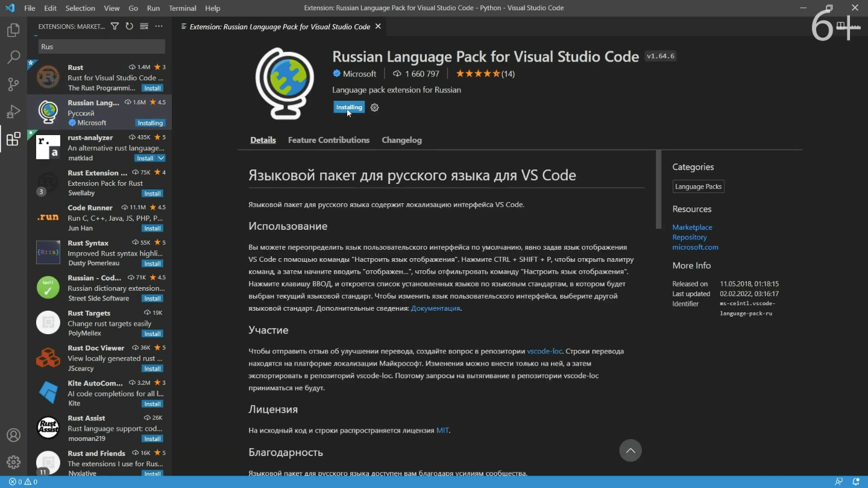Install Rust Extension Pack by Swellaby

(x=153, y=194)
